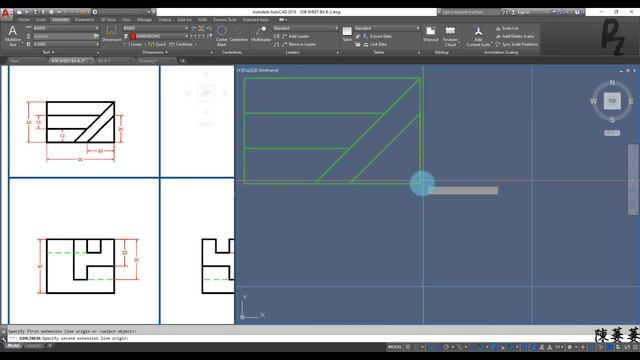Select the Wipeout tool
Viewport: 640px width, 360px height.
tap(431, 34)
